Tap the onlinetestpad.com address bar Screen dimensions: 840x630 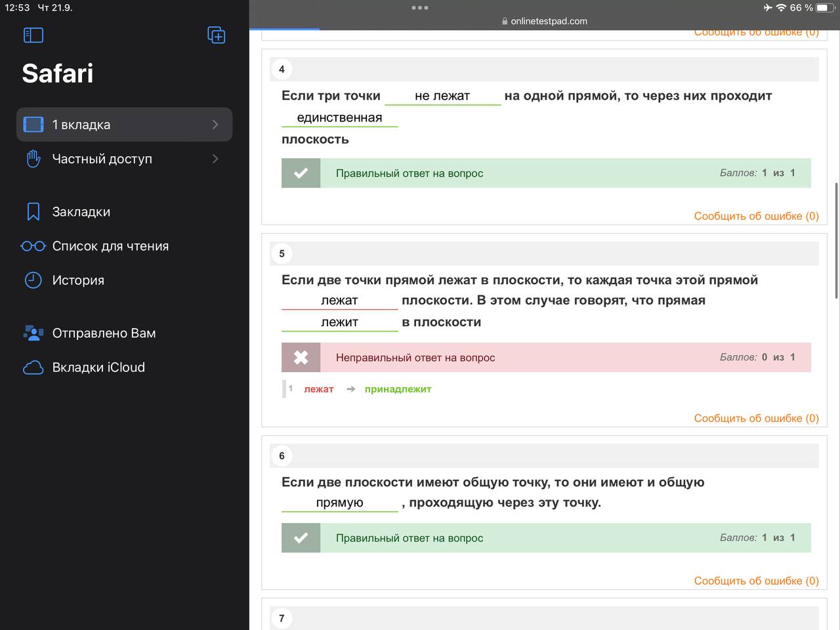tap(545, 21)
